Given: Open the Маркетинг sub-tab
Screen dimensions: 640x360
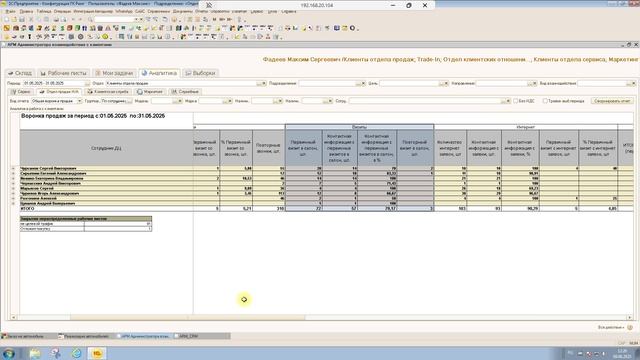Looking at the screenshot, I should (x=150, y=92).
